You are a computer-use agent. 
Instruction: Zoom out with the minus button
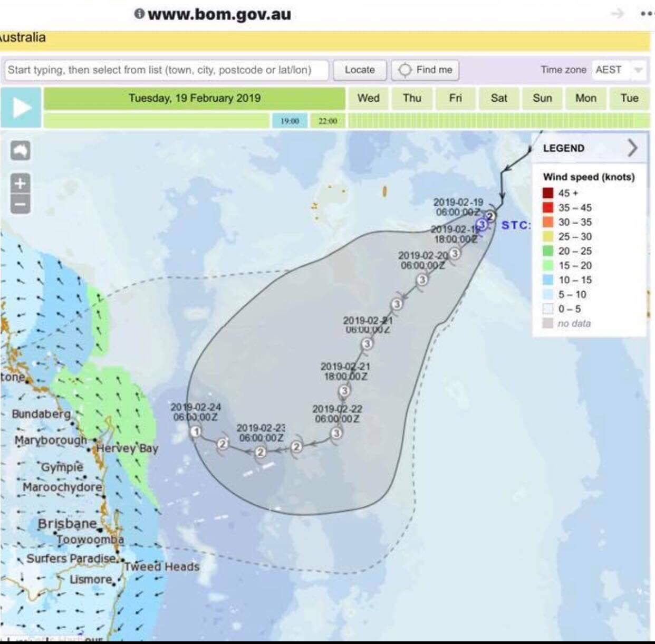(x=21, y=204)
